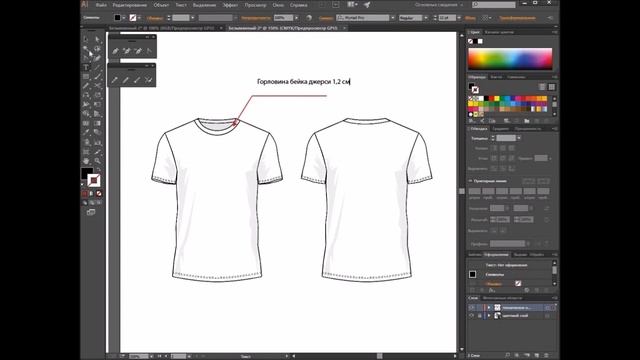Image resolution: width=640 pixels, height=360 pixels.
Task: Switch swatches to thumbnail grid view
Action: [x=551, y=87]
